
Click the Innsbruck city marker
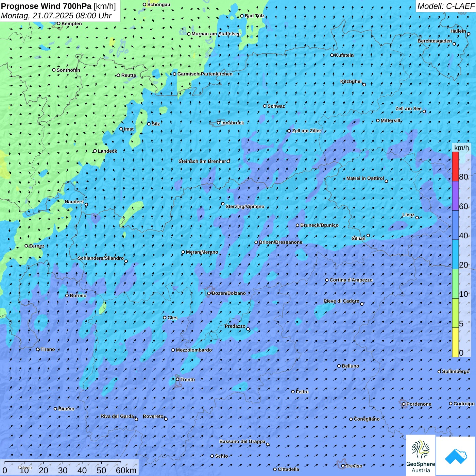[219, 123]
